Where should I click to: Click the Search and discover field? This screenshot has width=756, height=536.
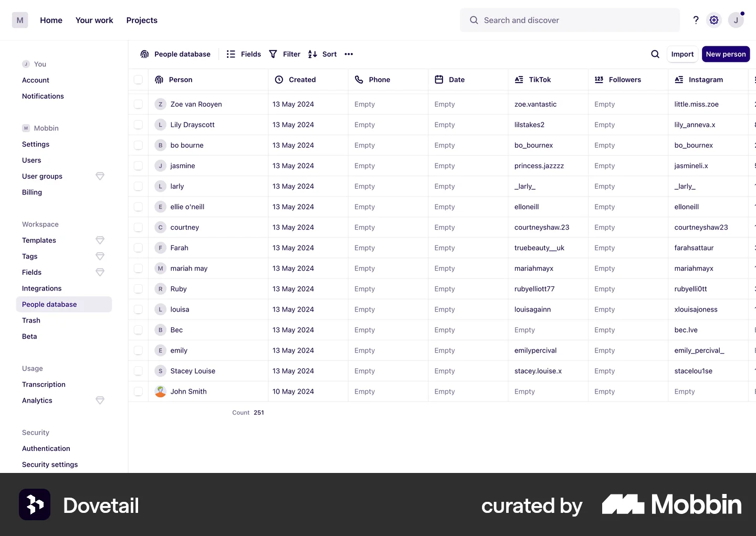570,20
